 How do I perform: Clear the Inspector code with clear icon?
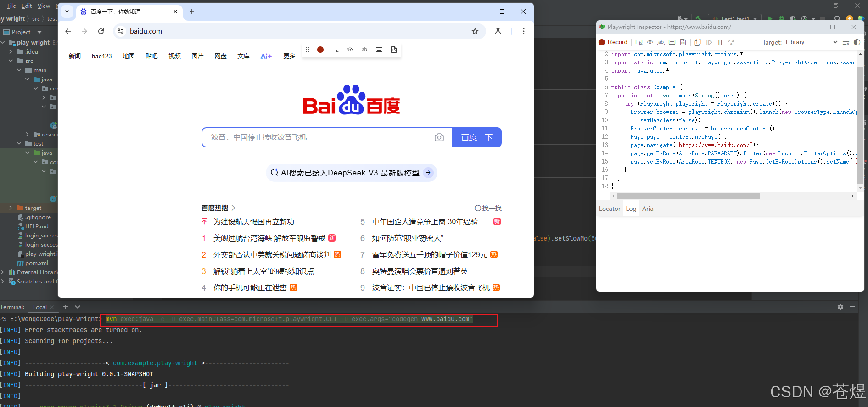[846, 42]
